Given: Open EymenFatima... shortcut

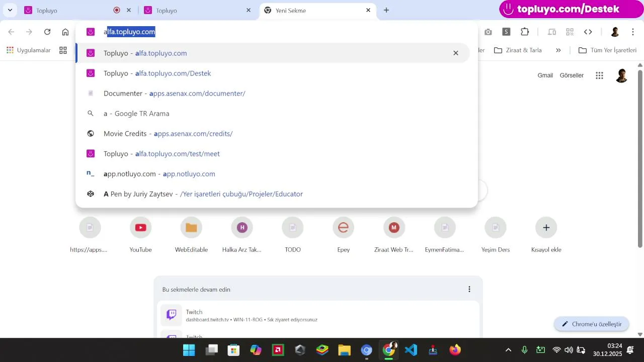Looking at the screenshot, I should click(445, 235).
